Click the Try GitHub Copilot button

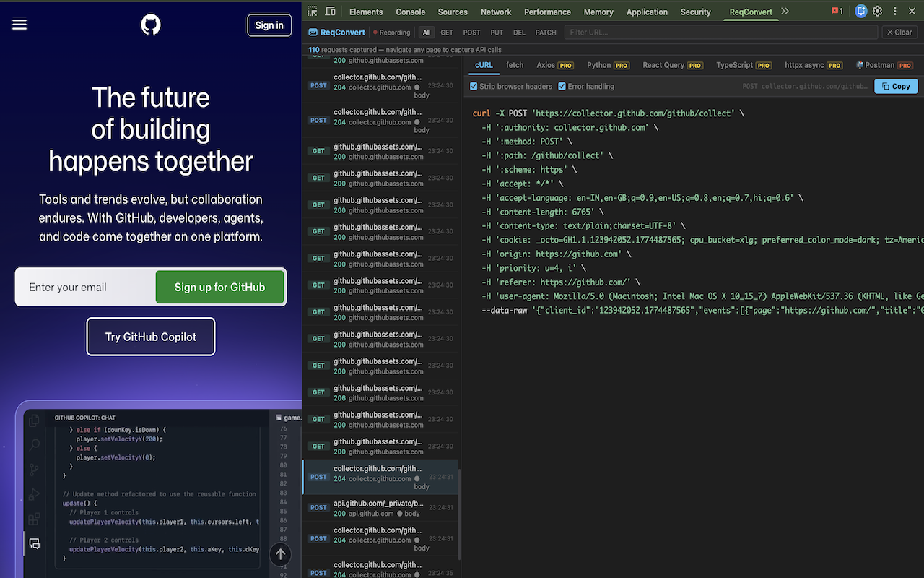151,337
